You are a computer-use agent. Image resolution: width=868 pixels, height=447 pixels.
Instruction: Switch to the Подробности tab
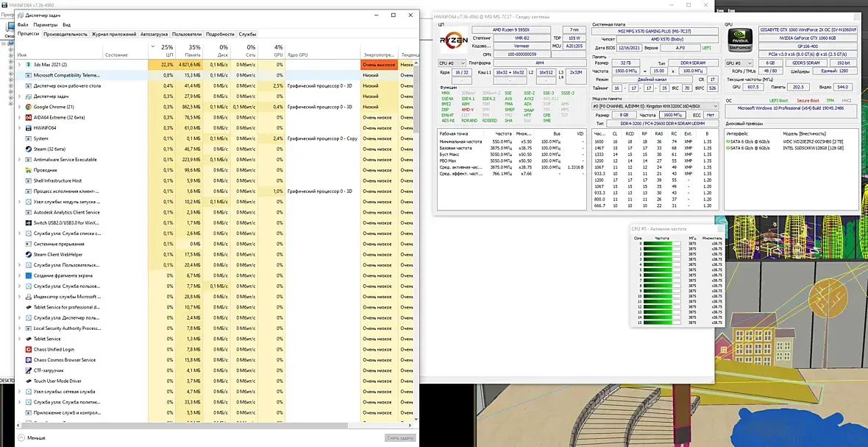(220, 35)
